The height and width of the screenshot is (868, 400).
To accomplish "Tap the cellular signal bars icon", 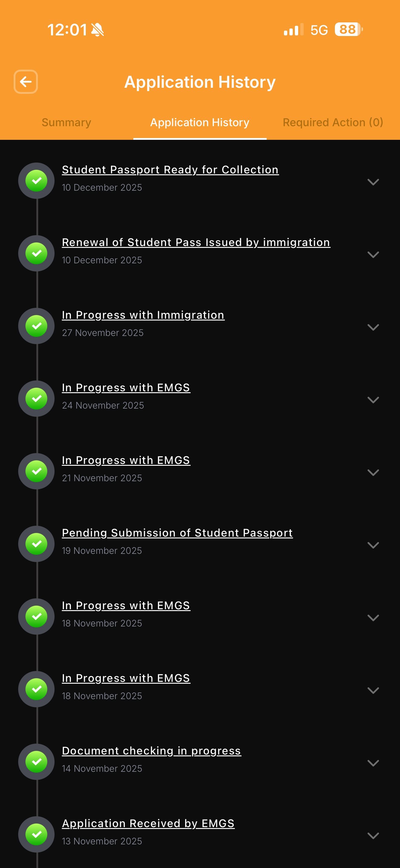I will [293, 30].
